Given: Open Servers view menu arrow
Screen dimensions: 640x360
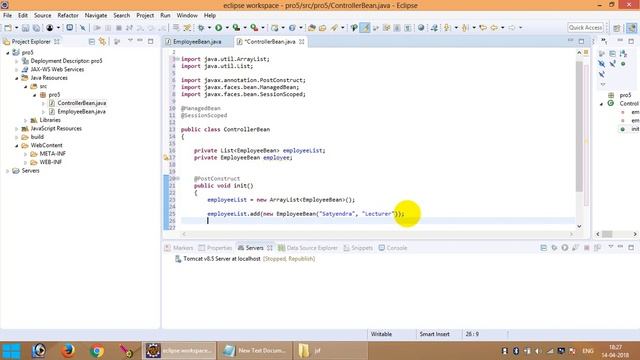Looking at the screenshot, I should pyautogui.click(x=611, y=247).
